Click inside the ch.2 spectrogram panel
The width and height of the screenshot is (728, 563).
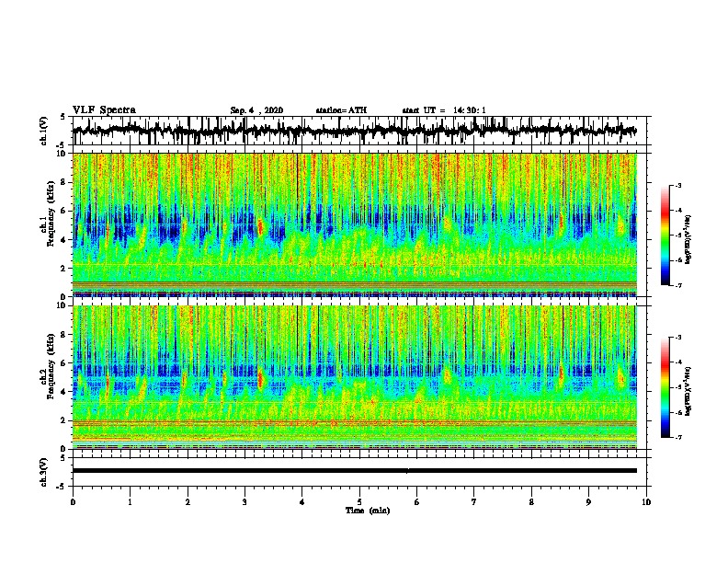(x=355, y=377)
